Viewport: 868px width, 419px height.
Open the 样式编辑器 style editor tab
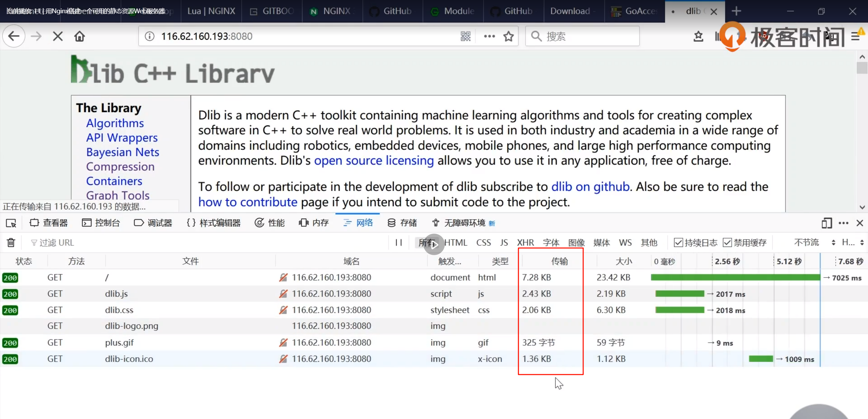click(214, 223)
